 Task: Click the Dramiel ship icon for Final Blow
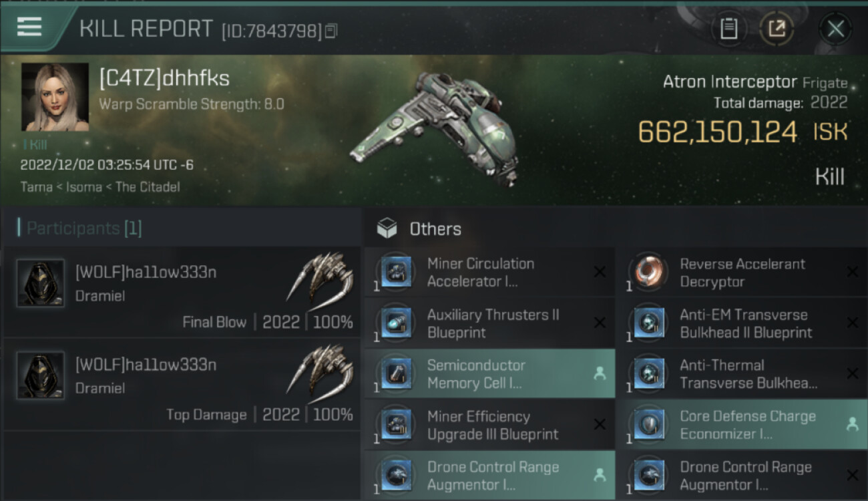tap(320, 278)
